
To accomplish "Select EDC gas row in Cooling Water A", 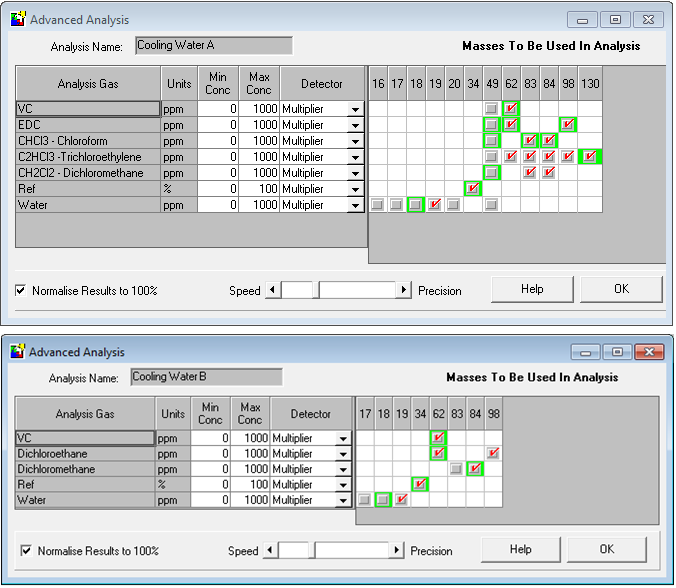I will [88, 125].
